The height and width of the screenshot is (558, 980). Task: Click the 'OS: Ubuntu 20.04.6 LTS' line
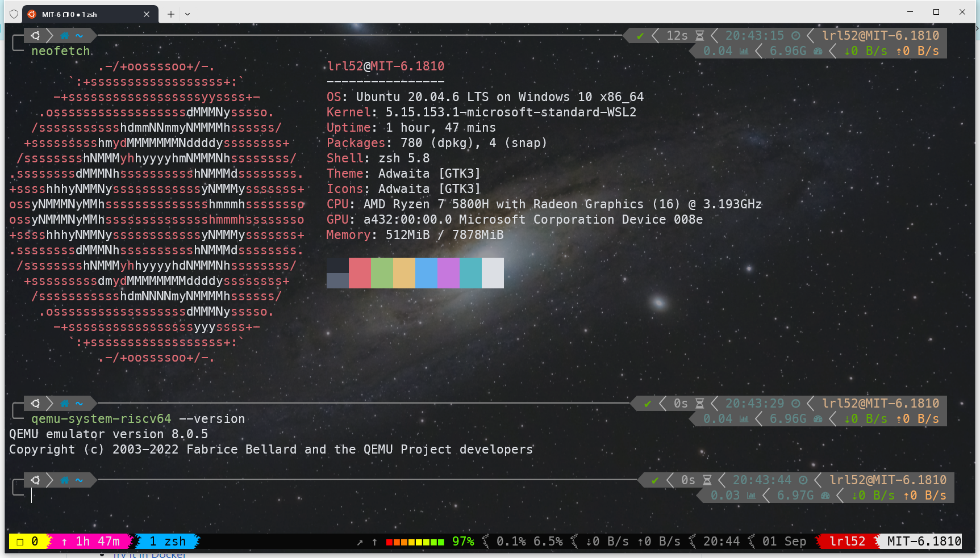coord(485,97)
